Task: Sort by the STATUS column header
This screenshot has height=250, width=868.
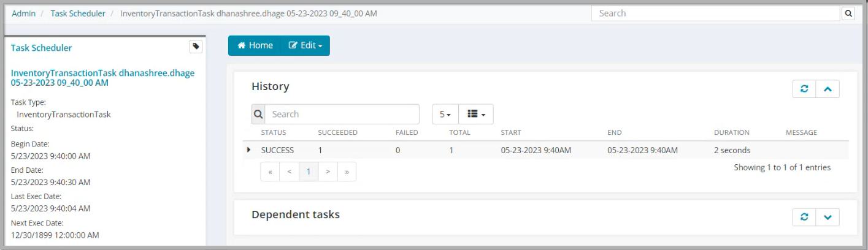Action: pos(274,132)
